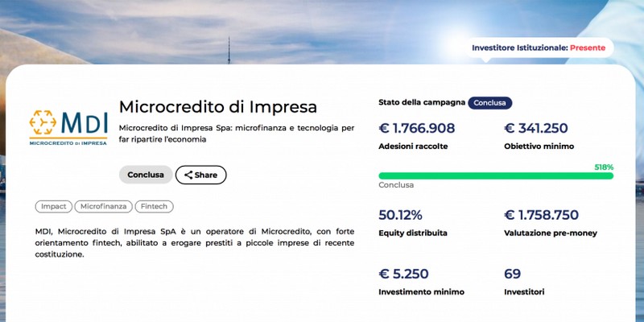This screenshot has height=322, width=644.
Task: Click the € 1.758.750 pre-money valuation
Action: pos(552,214)
